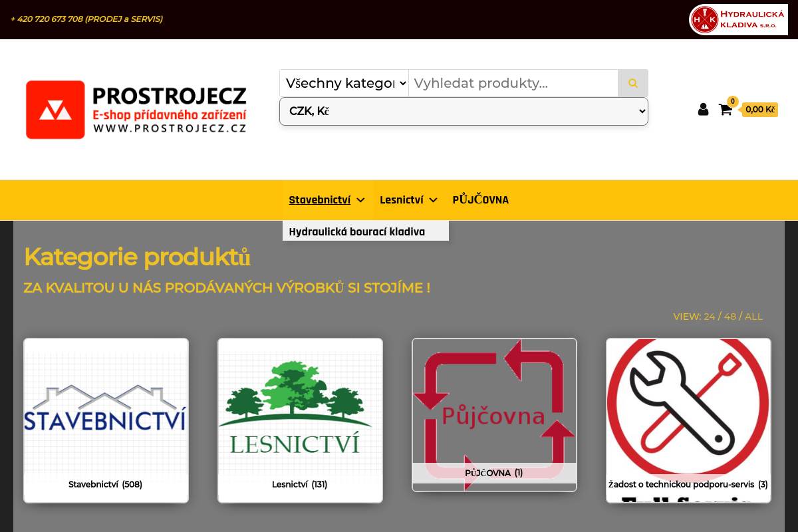Select Hydraulická bourací kladiva submenu entry
798x532 pixels.
pyautogui.click(x=357, y=231)
